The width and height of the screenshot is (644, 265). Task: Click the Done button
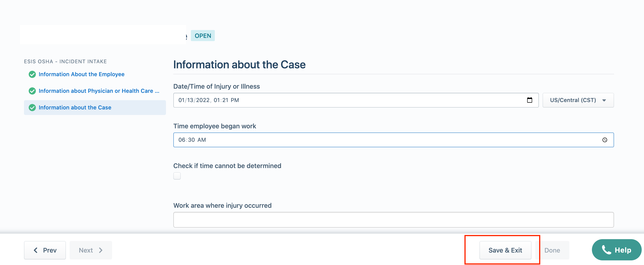pos(552,250)
